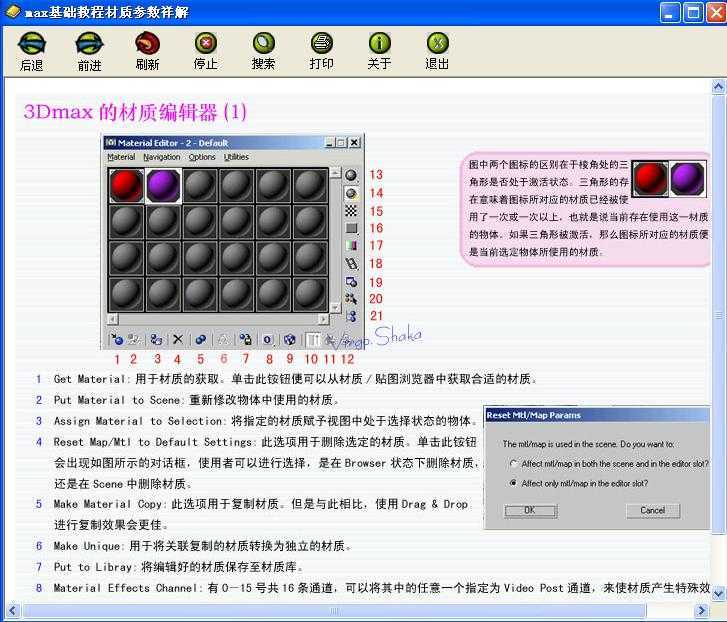Screen dimensions: 727x622
Task: Click the 'Get Material' description line
Action: 296,379
